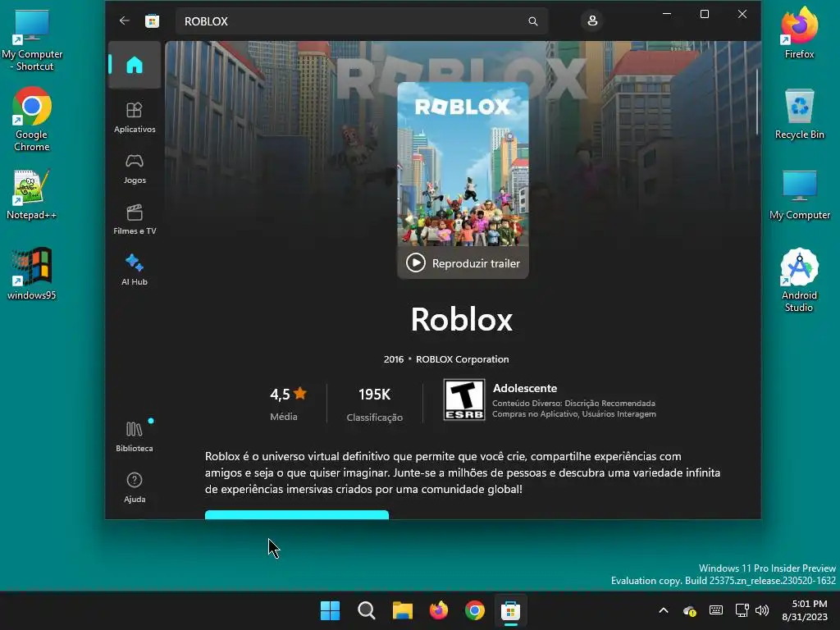
Task: Select the Android Studio desktop icon
Action: [x=799, y=280]
